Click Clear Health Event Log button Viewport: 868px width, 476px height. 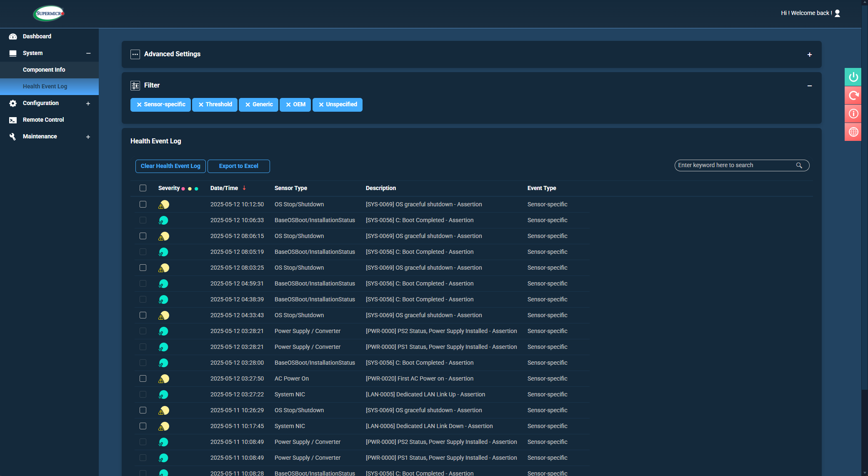click(x=170, y=166)
